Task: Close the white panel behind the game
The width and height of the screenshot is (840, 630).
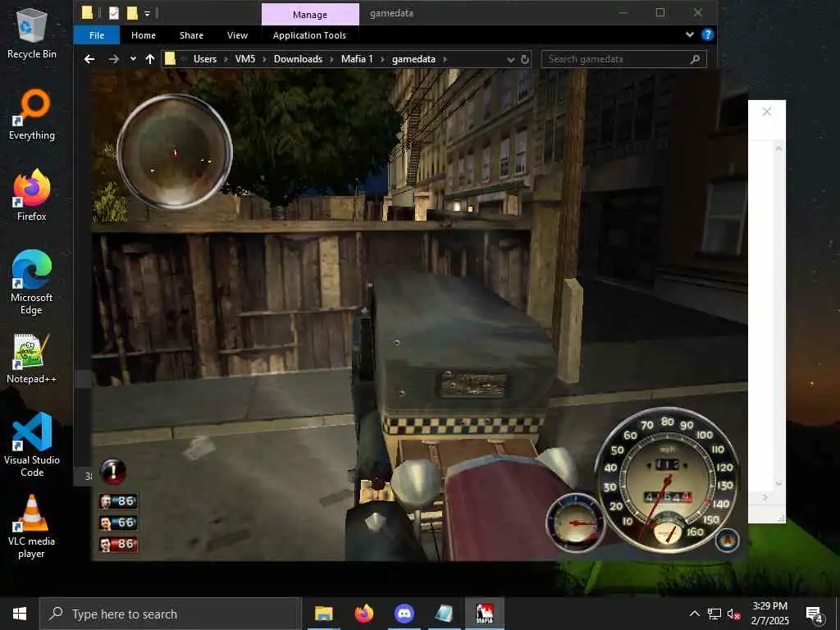Action: [767, 112]
